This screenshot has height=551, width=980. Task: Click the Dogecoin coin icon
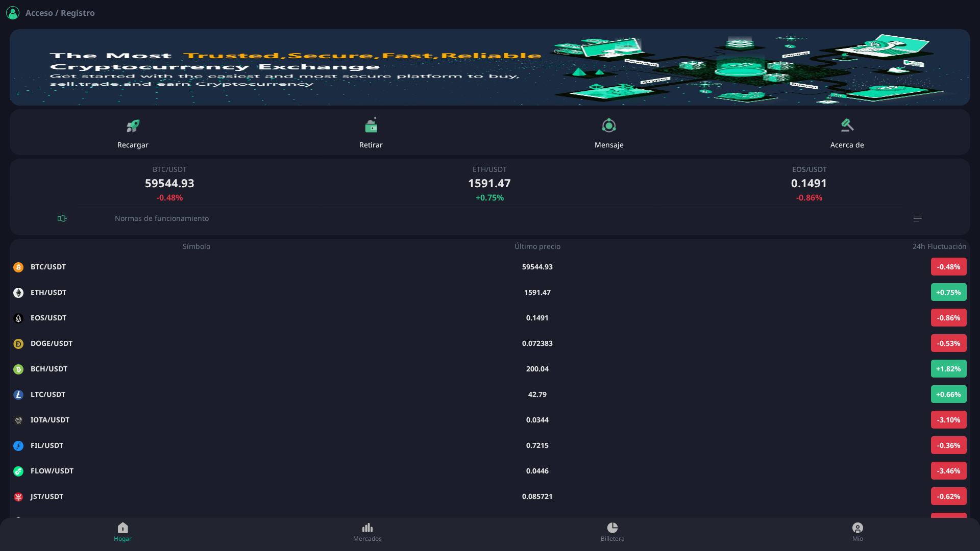tap(18, 344)
